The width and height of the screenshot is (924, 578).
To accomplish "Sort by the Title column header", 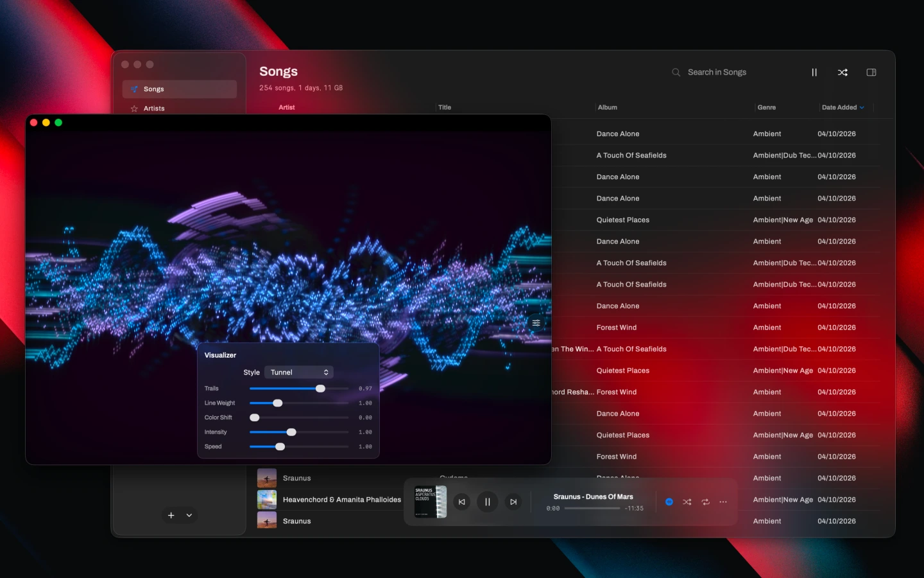I will pyautogui.click(x=445, y=107).
